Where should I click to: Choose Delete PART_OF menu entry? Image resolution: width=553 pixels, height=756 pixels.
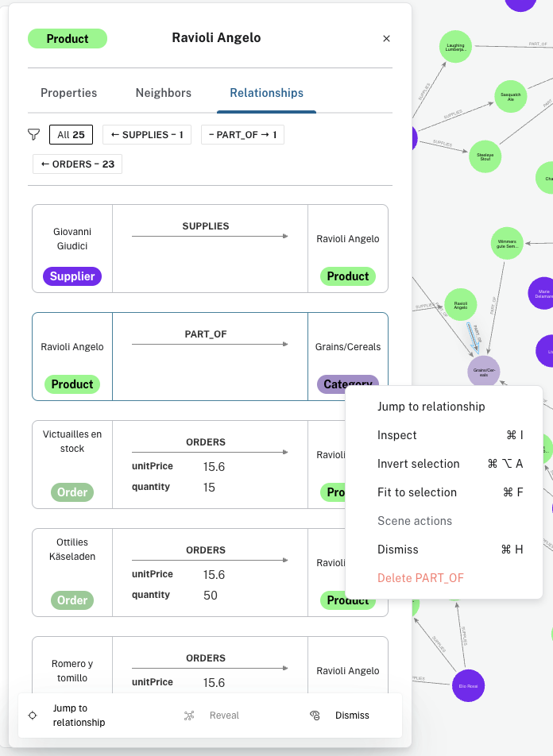444,577
